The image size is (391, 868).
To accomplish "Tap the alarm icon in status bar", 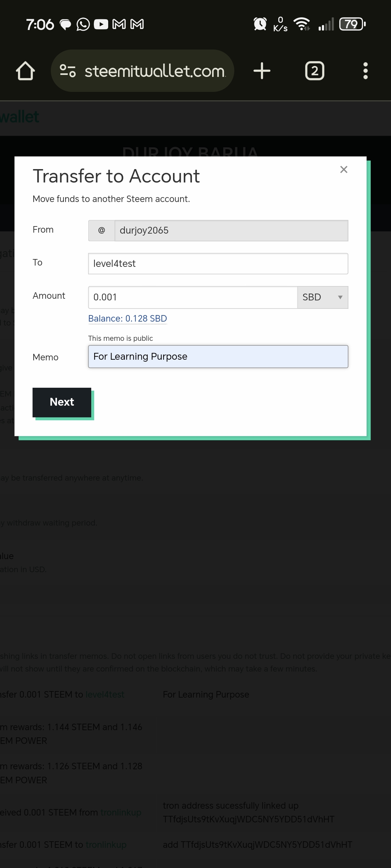I will click(260, 24).
